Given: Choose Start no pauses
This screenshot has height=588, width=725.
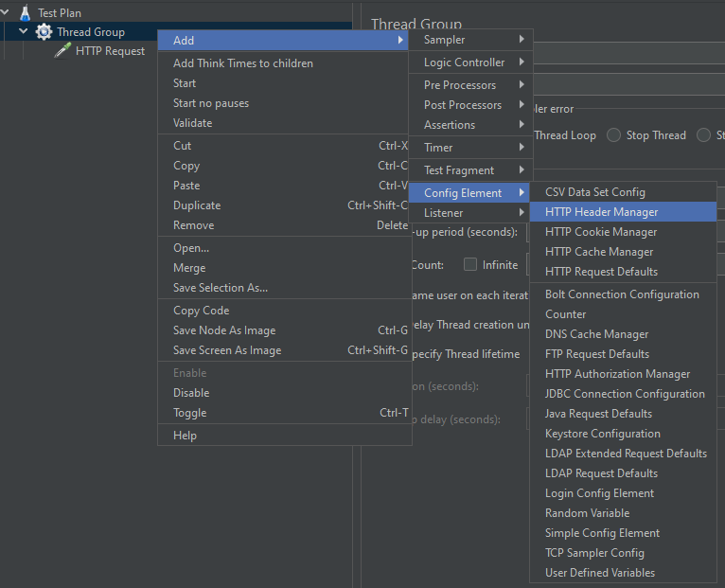Looking at the screenshot, I should tap(283, 103).
